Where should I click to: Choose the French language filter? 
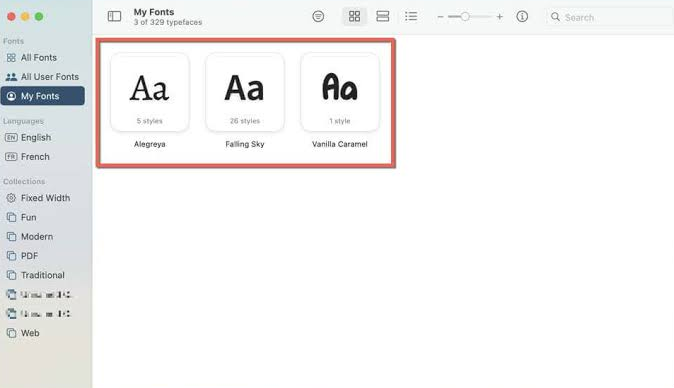click(43, 157)
